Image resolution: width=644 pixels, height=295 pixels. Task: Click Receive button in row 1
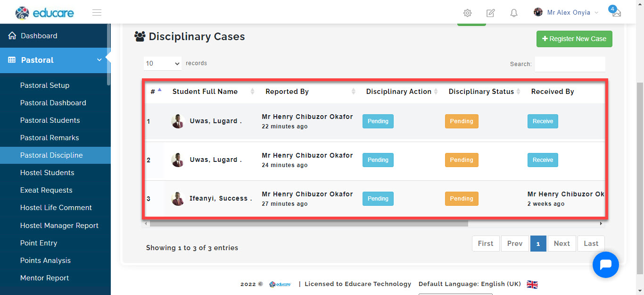[543, 121]
